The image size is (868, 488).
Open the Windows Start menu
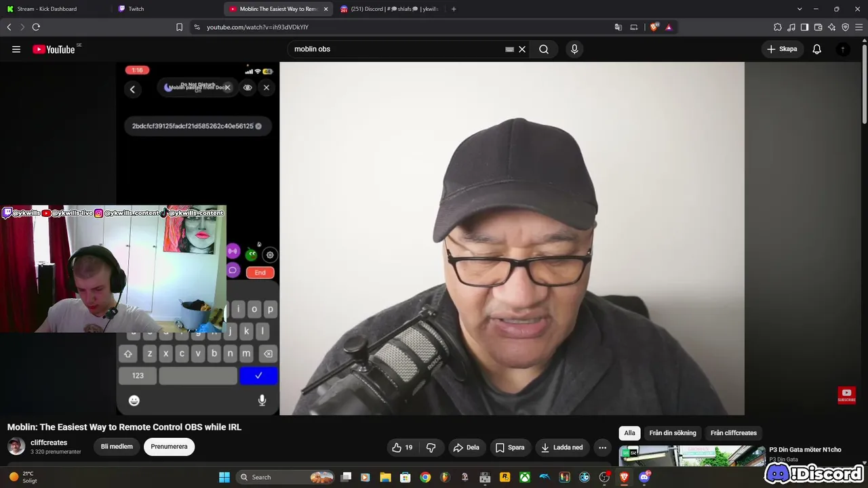click(224, 477)
